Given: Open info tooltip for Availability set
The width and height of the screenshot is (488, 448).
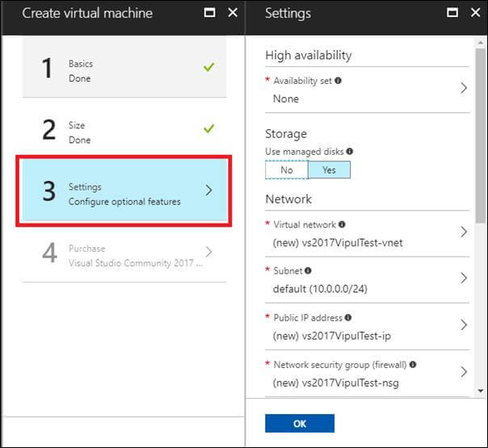Looking at the screenshot, I should pyautogui.click(x=338, y=81).
